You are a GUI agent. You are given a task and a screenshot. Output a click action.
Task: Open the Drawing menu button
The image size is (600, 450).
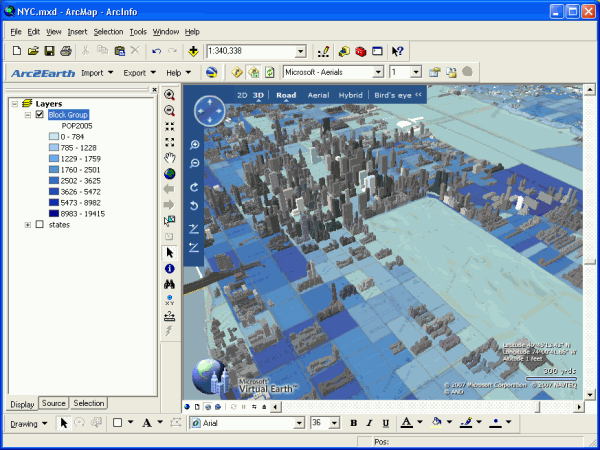tap(29, 424)
